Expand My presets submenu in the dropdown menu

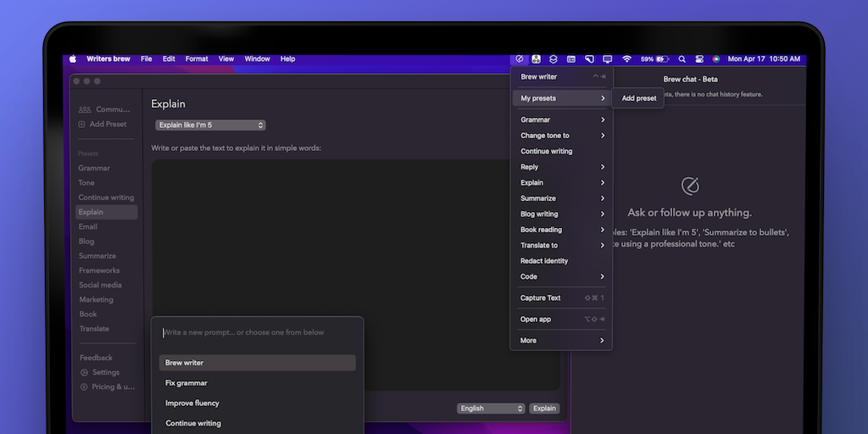tap(561, 98)
